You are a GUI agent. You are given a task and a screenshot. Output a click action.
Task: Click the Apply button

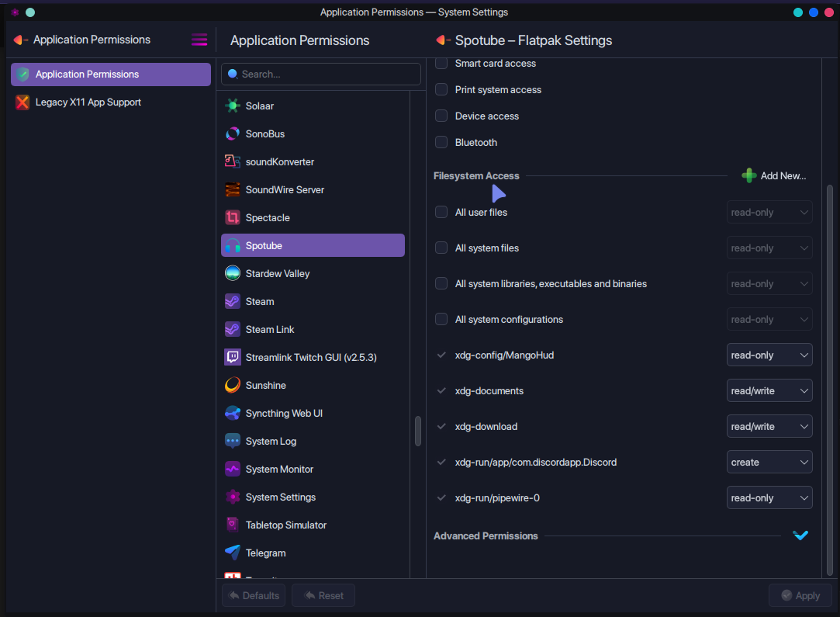801,595
